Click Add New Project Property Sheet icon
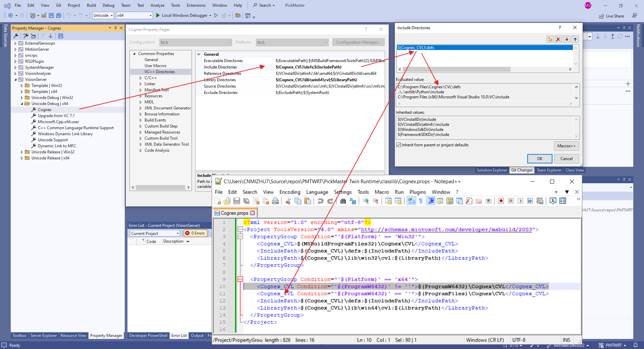 (25, 36)
